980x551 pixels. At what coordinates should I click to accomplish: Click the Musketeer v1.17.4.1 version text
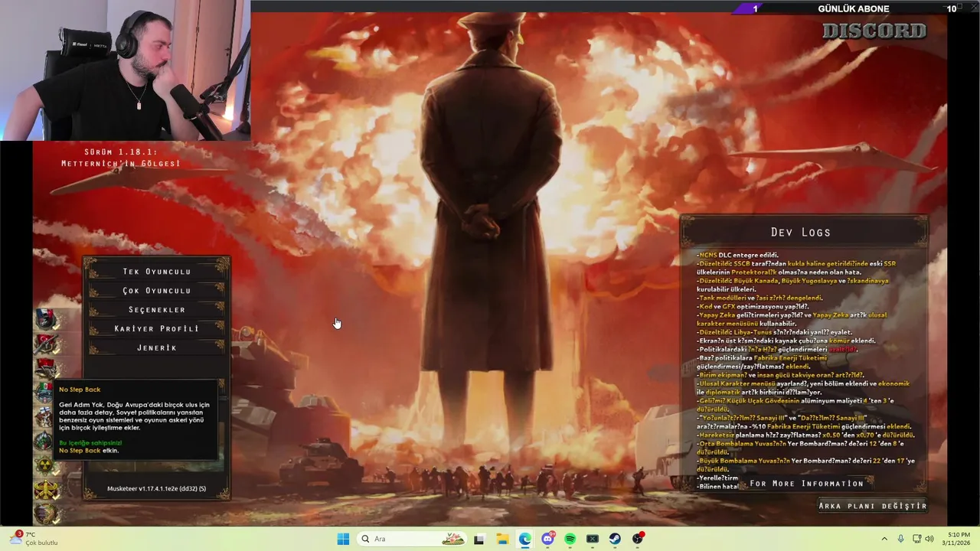tap(156, 488)
